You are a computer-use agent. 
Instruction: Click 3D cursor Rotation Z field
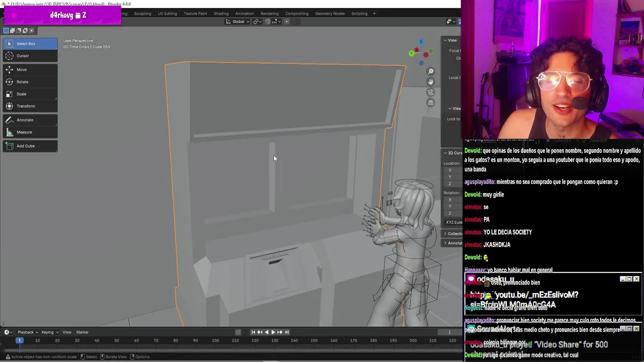pos(452,213)
